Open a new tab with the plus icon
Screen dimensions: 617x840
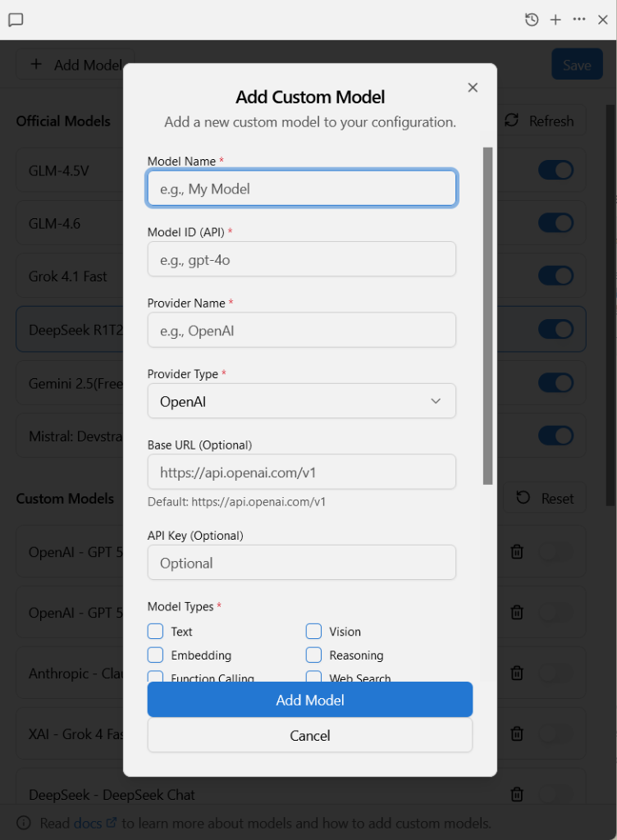[556, 19]
